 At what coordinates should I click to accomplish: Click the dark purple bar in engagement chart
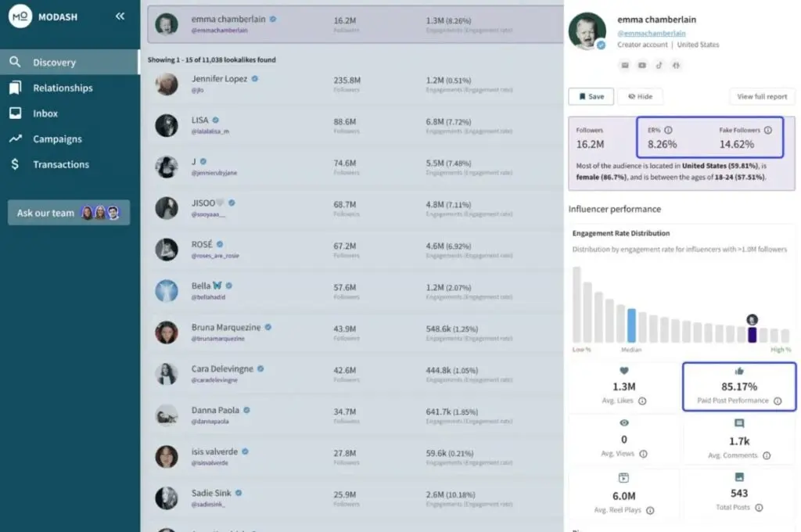coord(752,335)
